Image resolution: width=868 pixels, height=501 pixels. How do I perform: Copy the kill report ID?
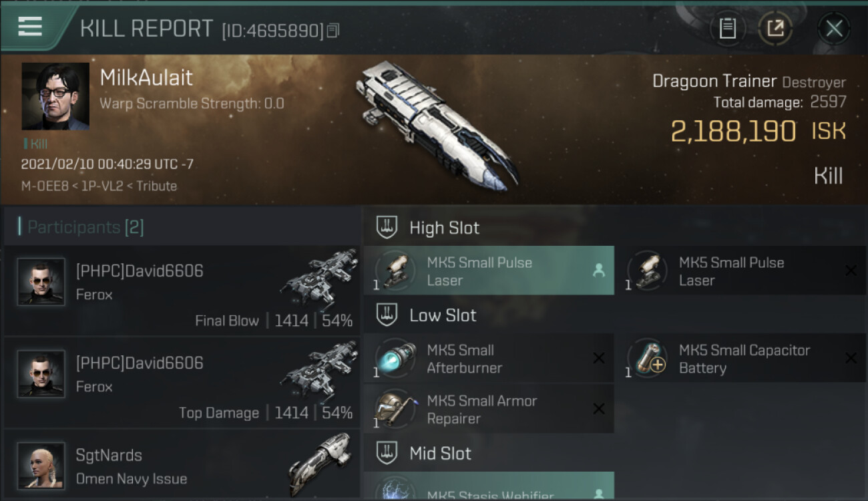point(333,30)
